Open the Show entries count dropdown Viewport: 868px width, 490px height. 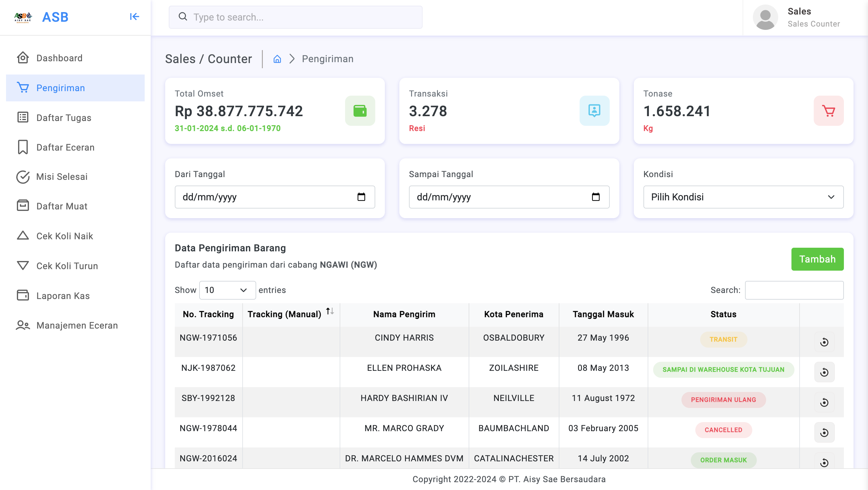[x=227, y=290]
